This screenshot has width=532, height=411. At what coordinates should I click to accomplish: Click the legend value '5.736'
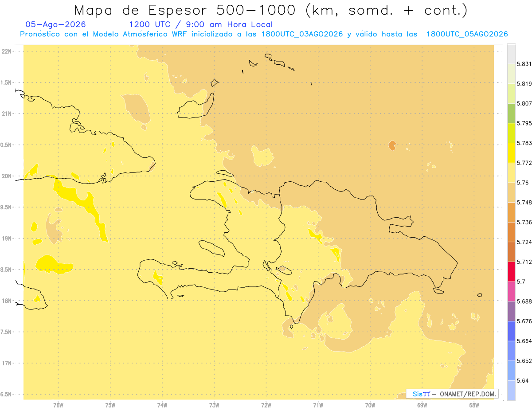[524, 222]
